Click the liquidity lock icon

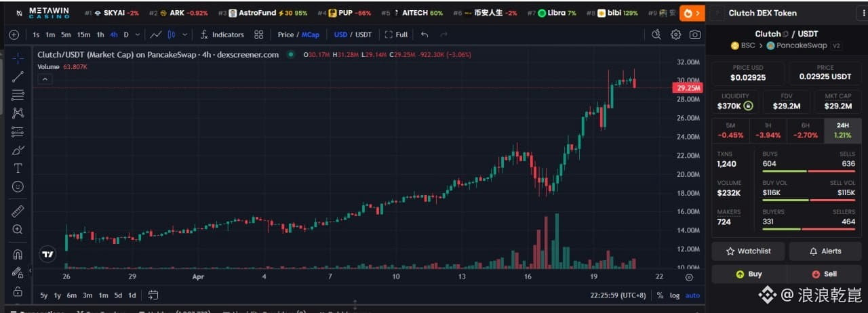pyautogui.click(x=748, y=106)
